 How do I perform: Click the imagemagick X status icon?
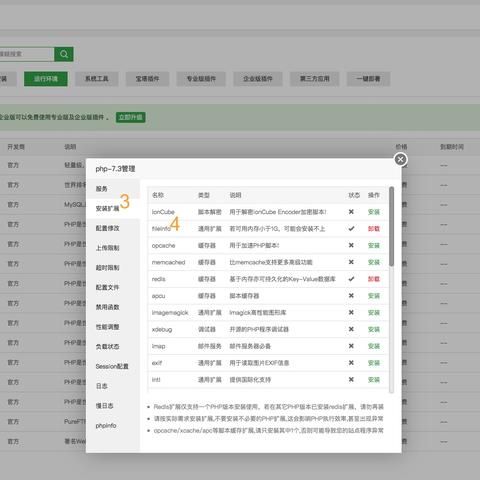tap(351, 312)
